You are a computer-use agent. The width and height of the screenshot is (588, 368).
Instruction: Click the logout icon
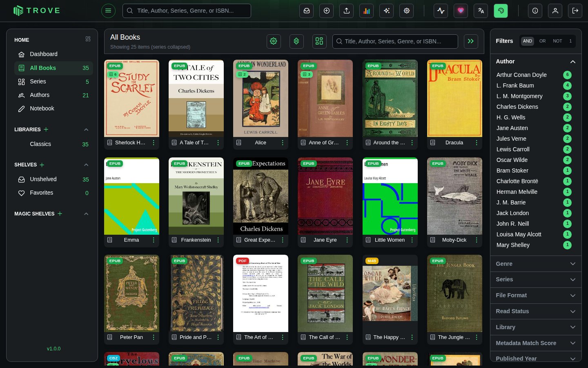click(x=575, y=11)
